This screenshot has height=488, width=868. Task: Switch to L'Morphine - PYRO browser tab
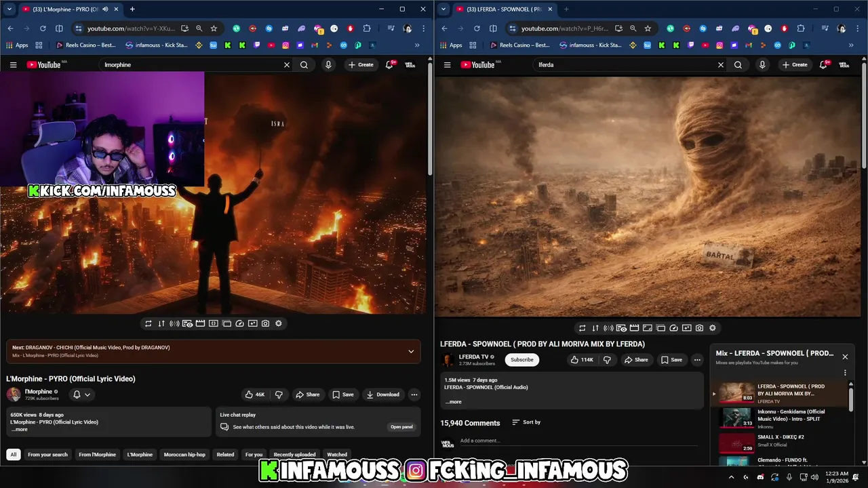pos(61,9)
